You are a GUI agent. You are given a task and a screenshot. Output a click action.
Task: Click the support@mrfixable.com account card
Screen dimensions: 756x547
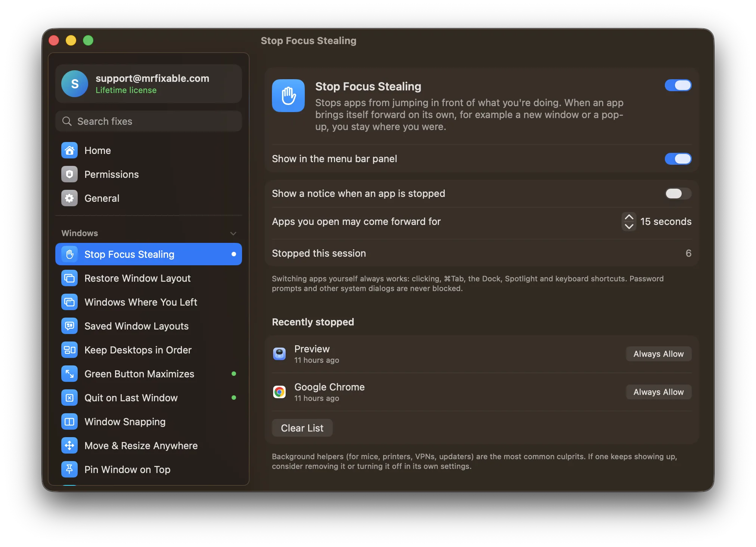click(149, 84)
